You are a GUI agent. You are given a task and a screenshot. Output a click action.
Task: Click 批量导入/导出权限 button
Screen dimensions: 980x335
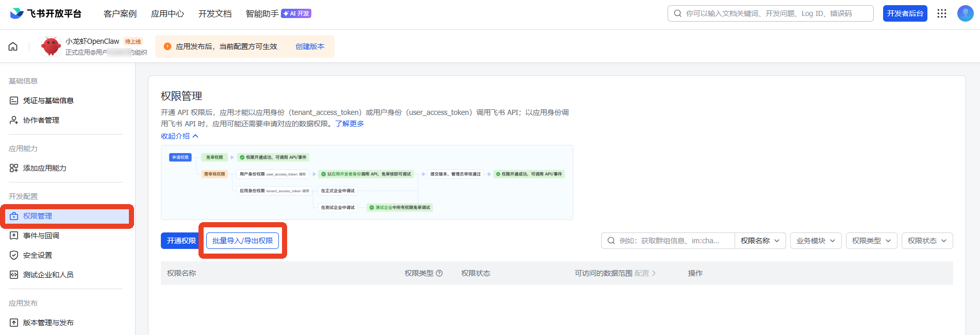click(x=242, y=241)
